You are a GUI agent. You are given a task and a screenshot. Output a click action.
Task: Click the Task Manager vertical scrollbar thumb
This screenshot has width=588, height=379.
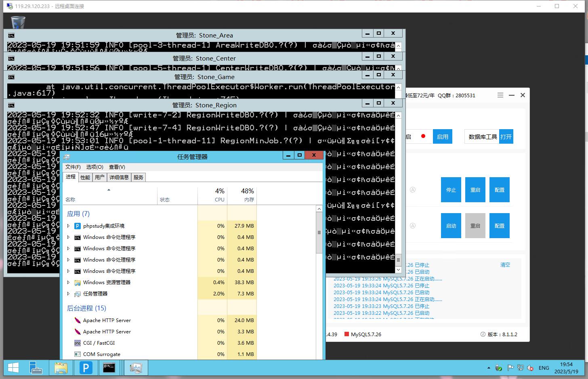click(x=319, y=233)
